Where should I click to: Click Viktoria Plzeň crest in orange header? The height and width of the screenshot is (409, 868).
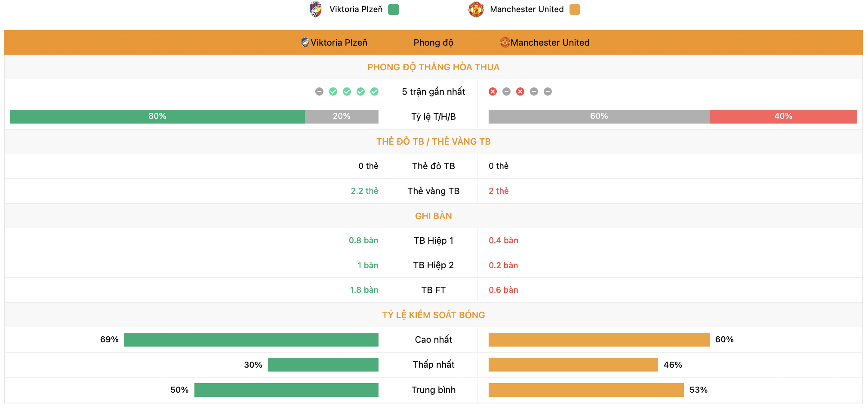point(305,42)
